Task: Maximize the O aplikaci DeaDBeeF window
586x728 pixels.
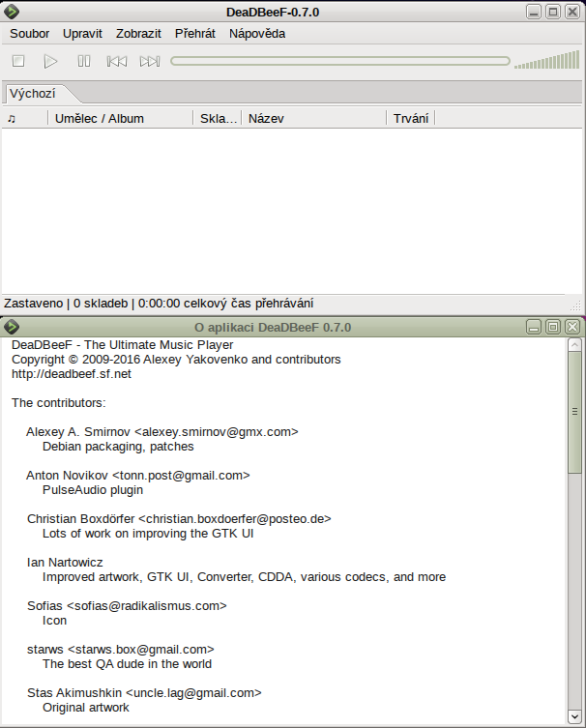Action: 553,327
